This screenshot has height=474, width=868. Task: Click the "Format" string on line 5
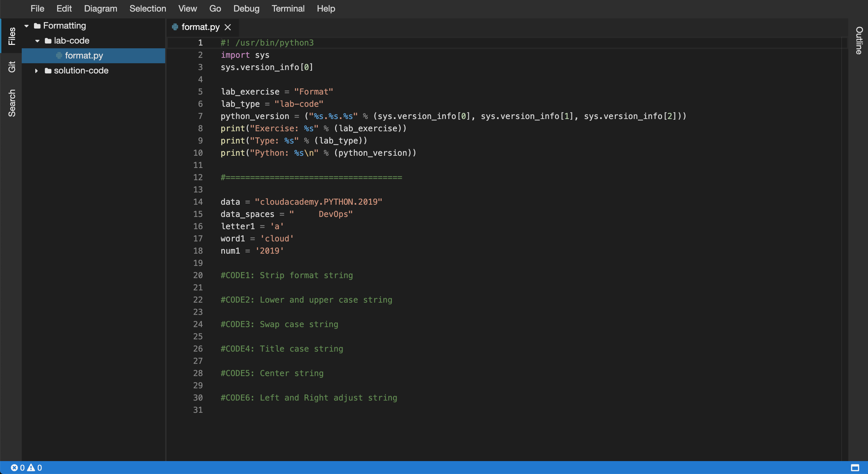pyautogui.click(x=314, y=92)
